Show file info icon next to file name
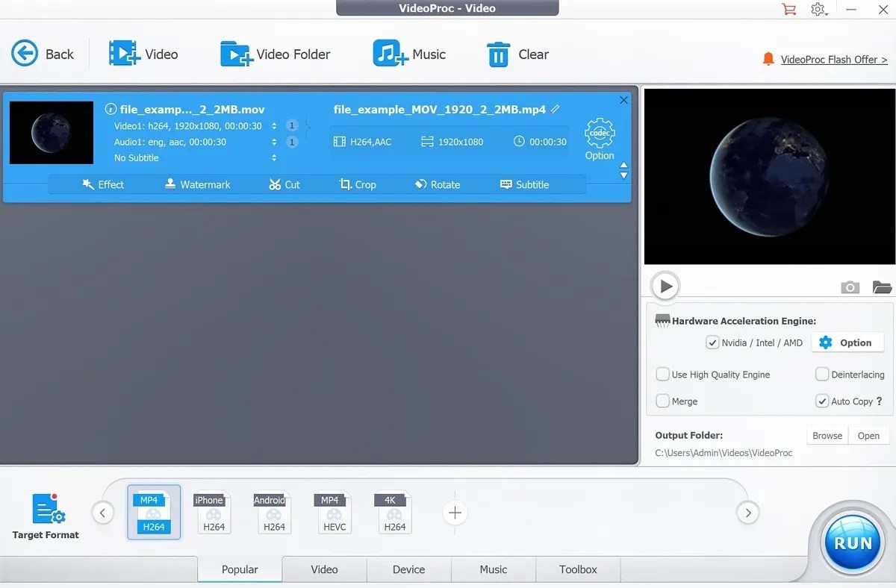 [111, 109]
